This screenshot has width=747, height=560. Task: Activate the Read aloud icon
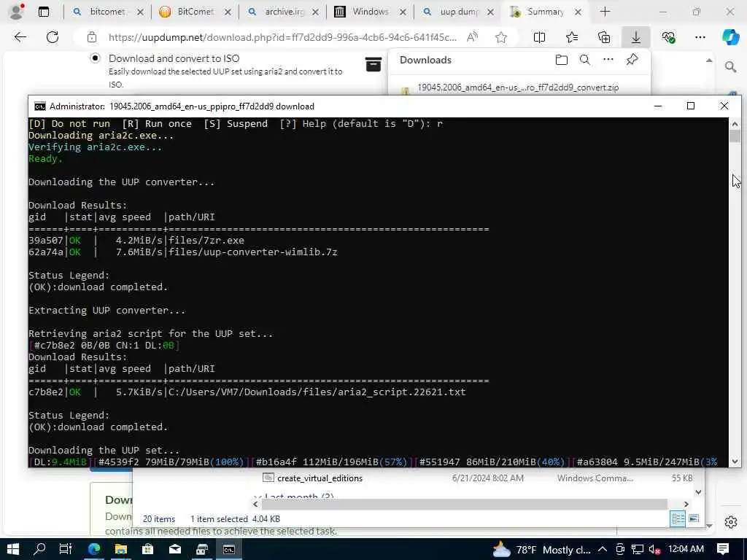click(x=472, y=37)
